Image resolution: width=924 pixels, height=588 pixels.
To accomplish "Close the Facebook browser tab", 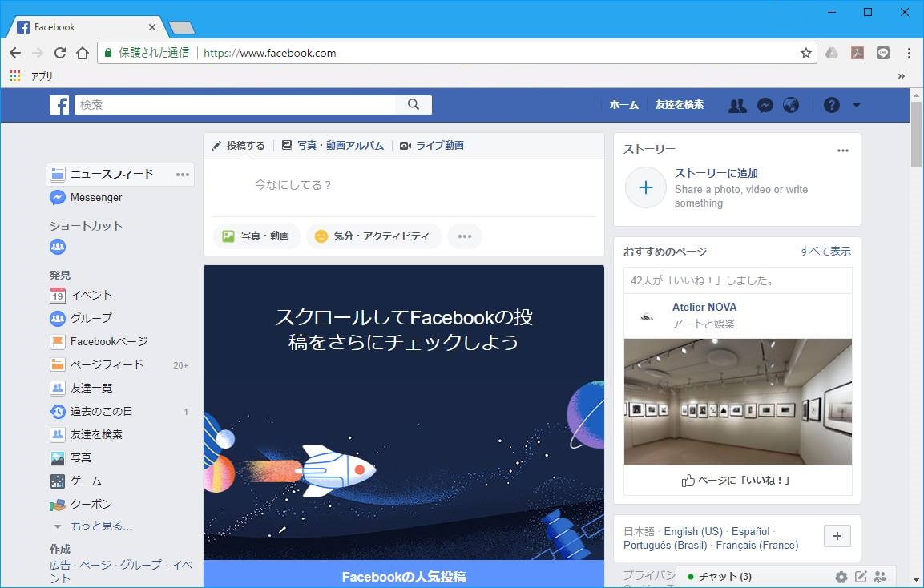I will tap(152, 27).
